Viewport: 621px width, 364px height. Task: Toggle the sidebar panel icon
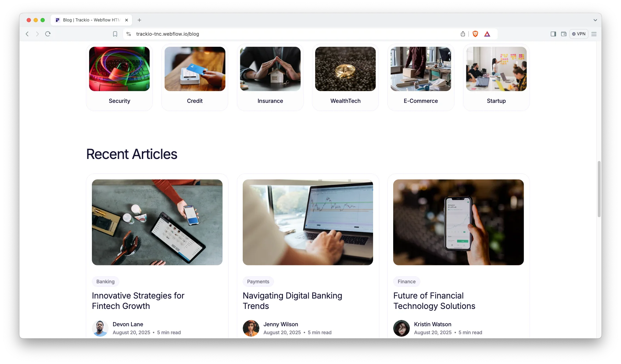(x=553, y=34)
